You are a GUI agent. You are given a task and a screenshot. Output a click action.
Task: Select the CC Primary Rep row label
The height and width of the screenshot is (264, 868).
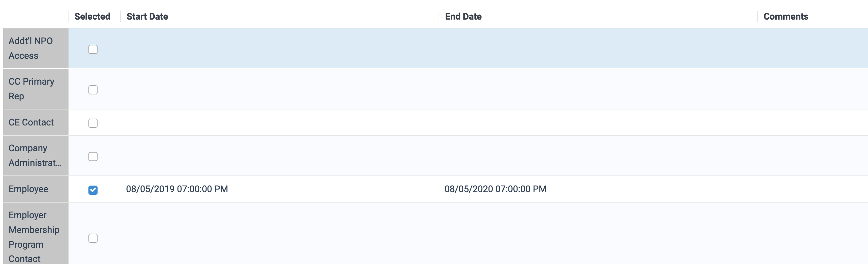pos(31,89)
